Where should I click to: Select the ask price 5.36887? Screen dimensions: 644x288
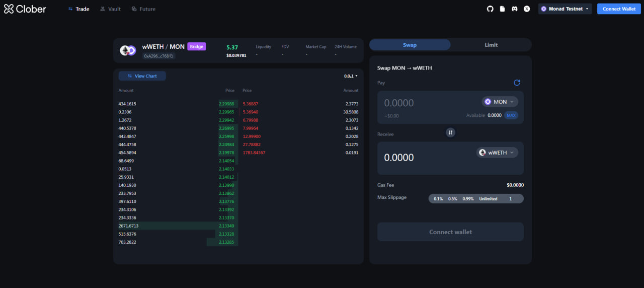(x=250, y=104)
